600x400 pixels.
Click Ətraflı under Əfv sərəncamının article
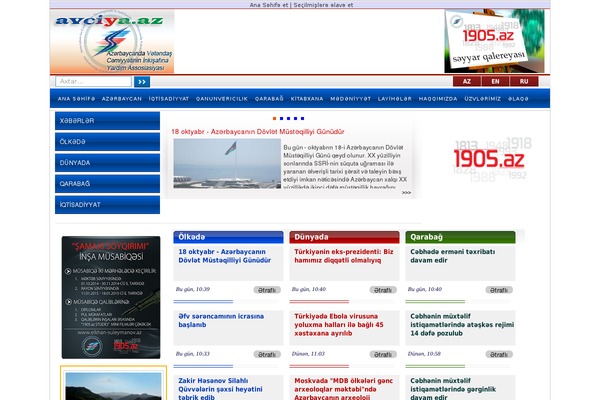click(267, 354)
